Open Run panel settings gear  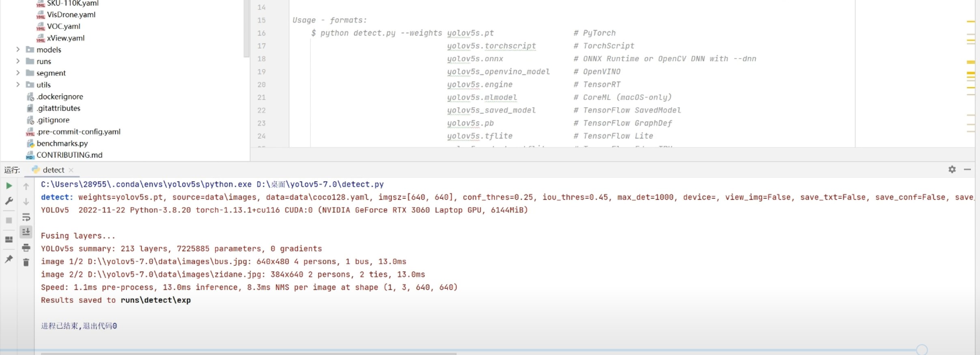952,169
